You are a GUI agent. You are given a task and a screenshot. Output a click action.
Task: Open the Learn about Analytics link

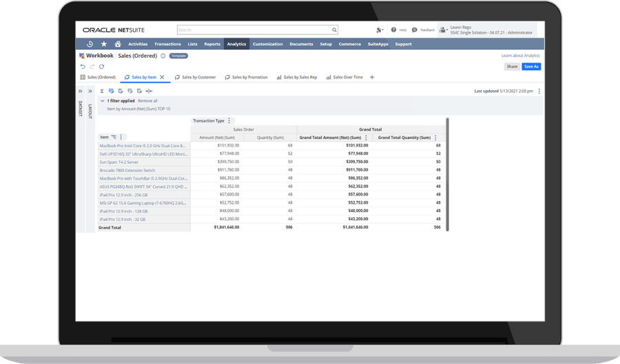tap(520, 56)
